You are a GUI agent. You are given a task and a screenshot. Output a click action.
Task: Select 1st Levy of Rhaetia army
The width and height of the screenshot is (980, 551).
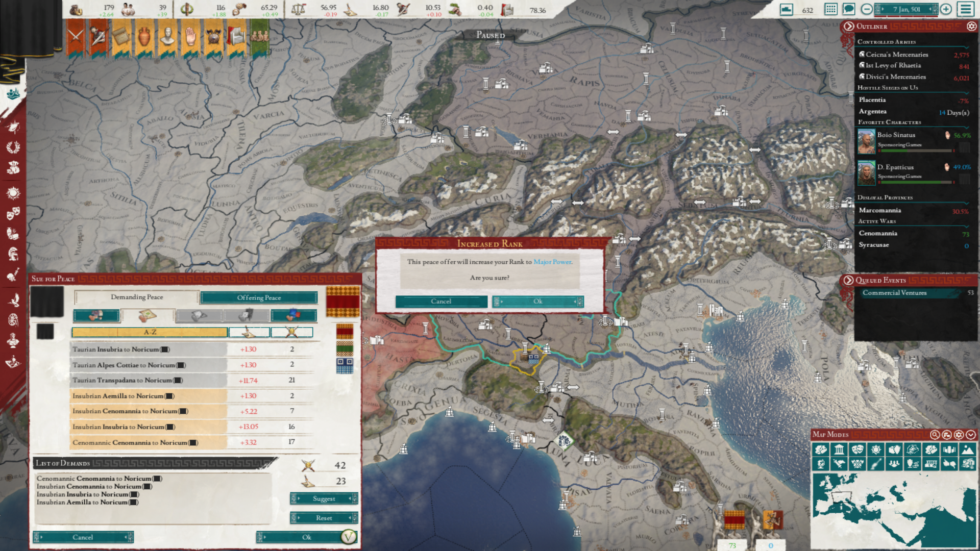point(914,65)
